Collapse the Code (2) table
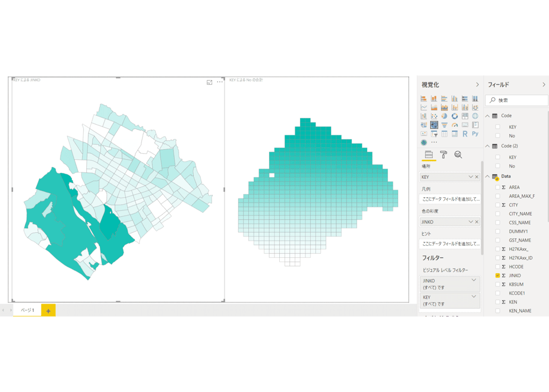 (x=487, y=146)
